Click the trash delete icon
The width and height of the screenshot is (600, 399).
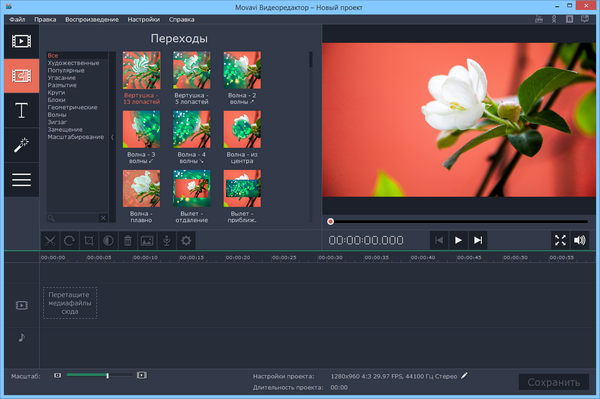(128, 241)
